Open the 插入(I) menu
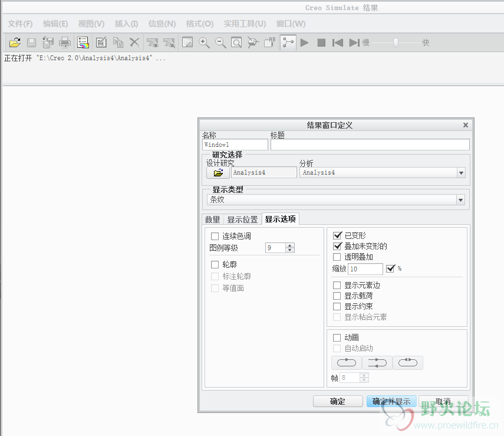Viewport: 504px width, 436px height. [126, 24]
